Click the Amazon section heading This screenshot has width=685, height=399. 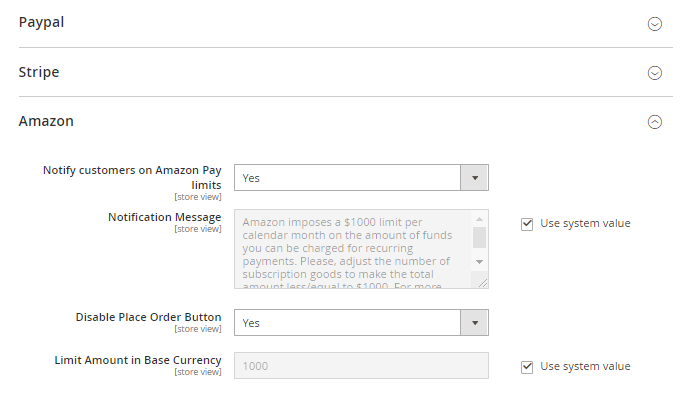tap(46, 121)
